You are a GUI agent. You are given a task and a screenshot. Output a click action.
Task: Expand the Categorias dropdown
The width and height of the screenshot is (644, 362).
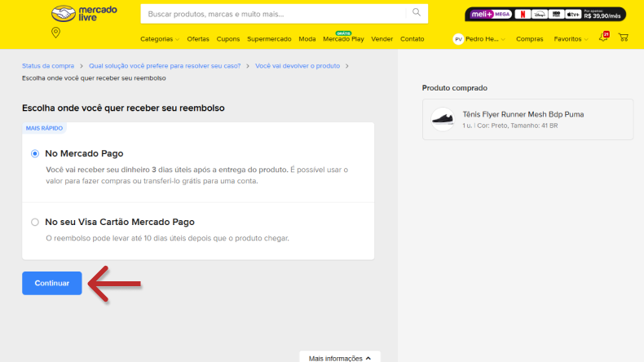(x=160, y=39)
